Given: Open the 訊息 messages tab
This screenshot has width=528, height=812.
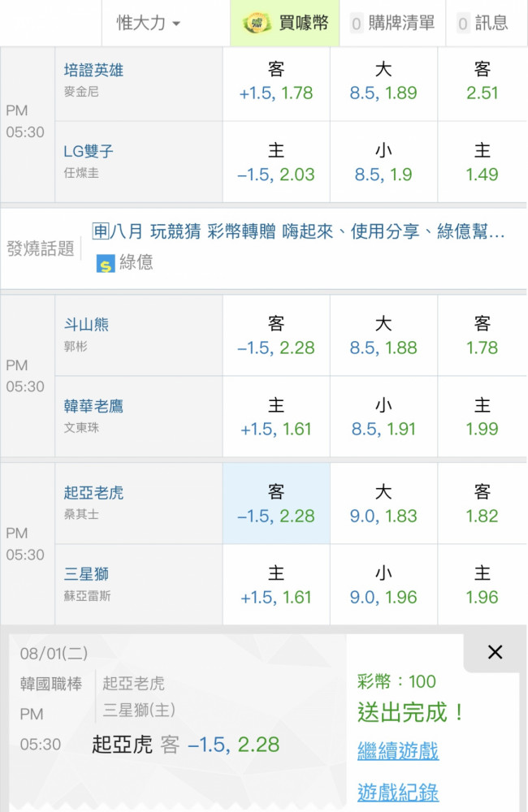Looking at the screenshot, I should click(483, 23).
